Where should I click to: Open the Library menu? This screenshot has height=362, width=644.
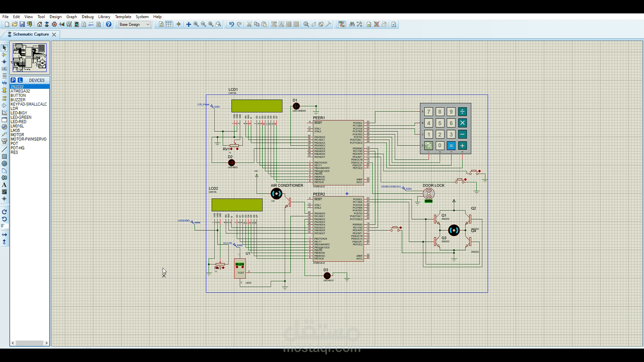pyautogui.click(x=104, y=16)
